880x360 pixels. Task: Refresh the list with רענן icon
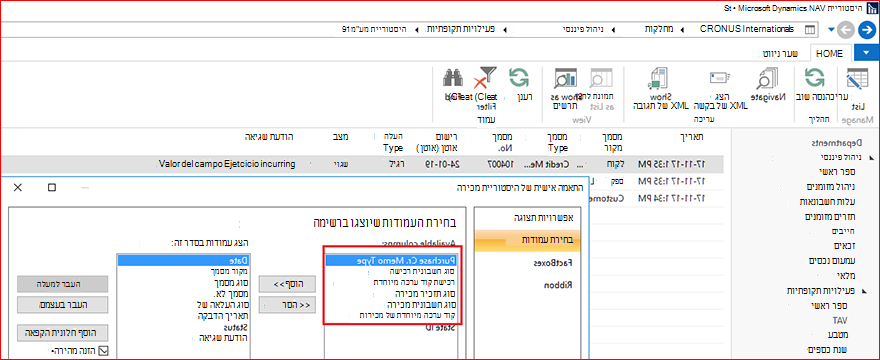[x=519, y=79]
